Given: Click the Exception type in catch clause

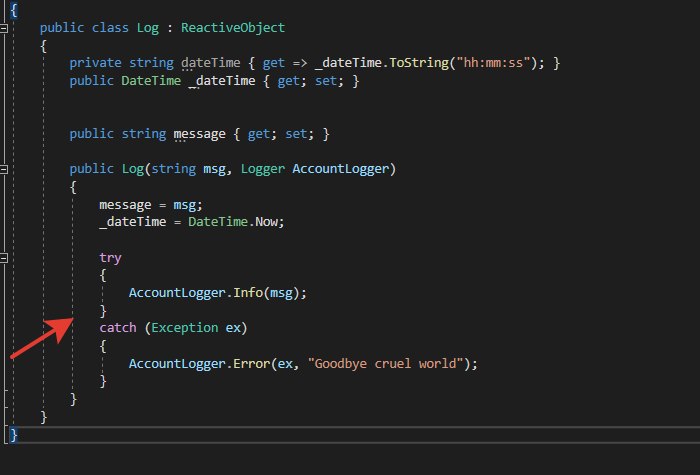Looking at the screenshot, I should click(x=185, y=328).
